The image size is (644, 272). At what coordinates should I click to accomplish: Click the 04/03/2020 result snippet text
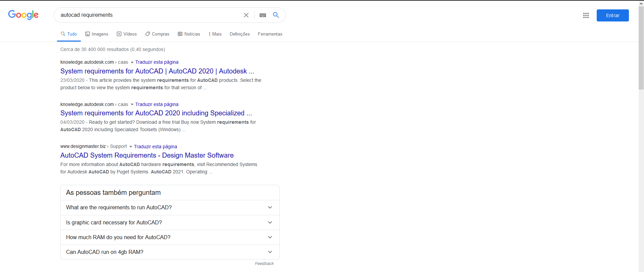[158, 126]
